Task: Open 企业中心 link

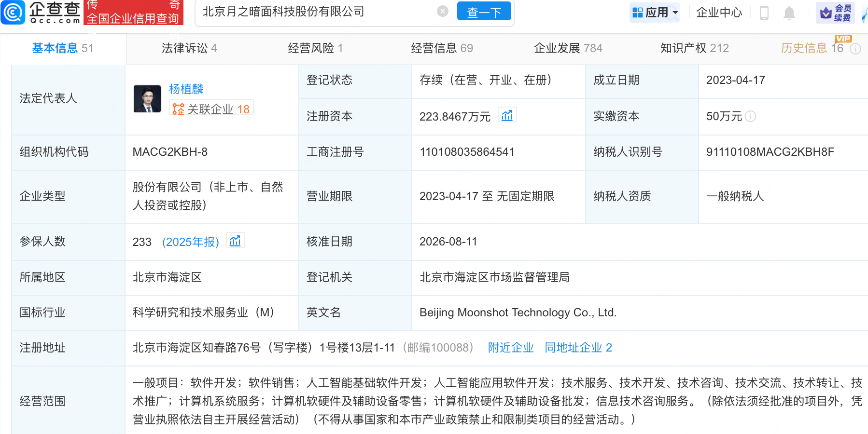Action: 719,13
